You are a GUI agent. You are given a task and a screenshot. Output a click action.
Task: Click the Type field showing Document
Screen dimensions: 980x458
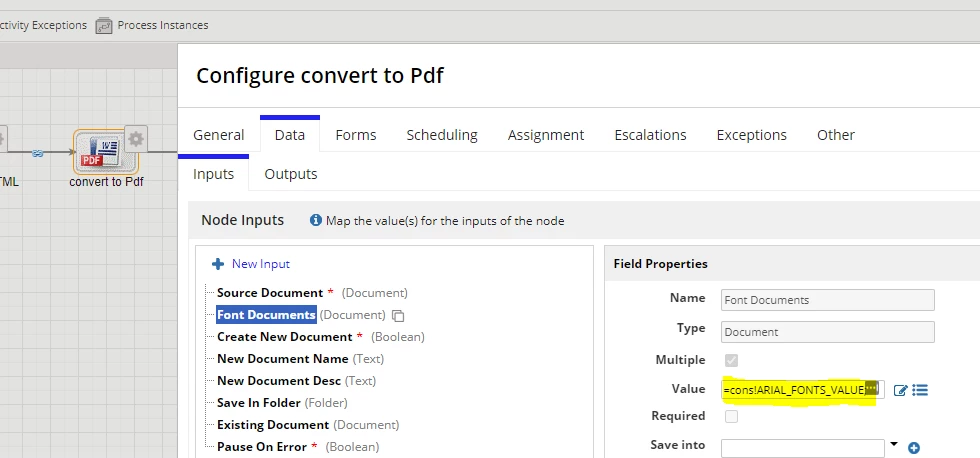tap(828, 332)
